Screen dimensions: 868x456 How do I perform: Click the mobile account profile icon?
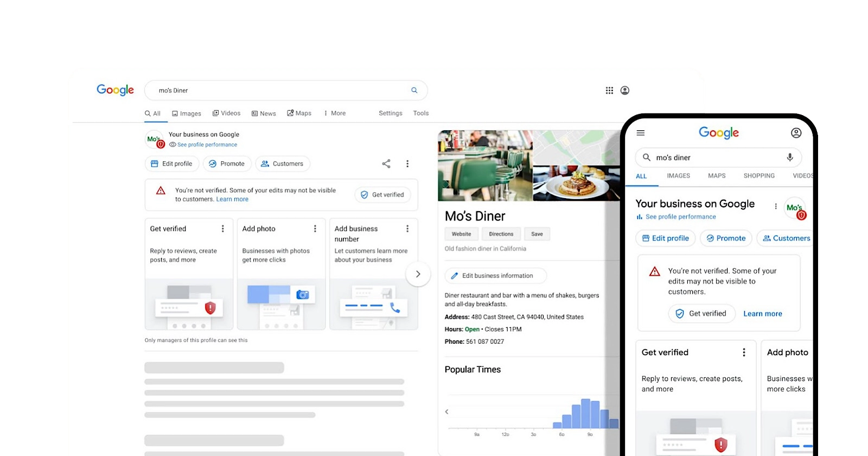796,133
